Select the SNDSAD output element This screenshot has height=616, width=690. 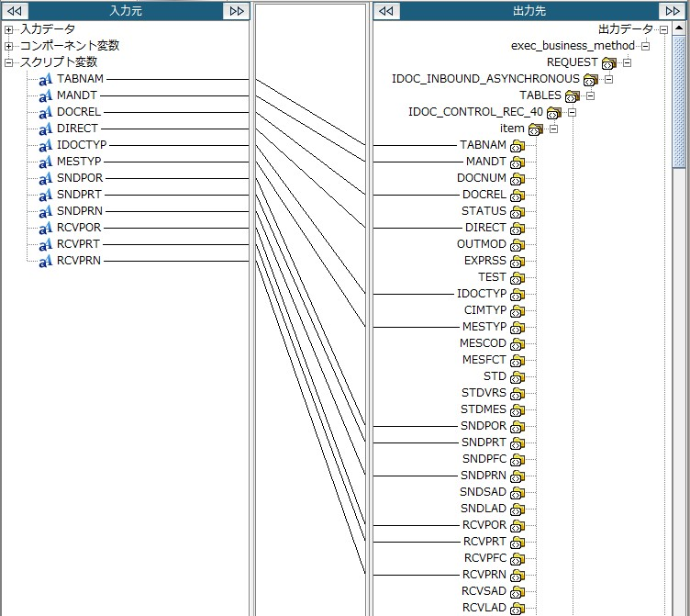click(x=483, y=492)
